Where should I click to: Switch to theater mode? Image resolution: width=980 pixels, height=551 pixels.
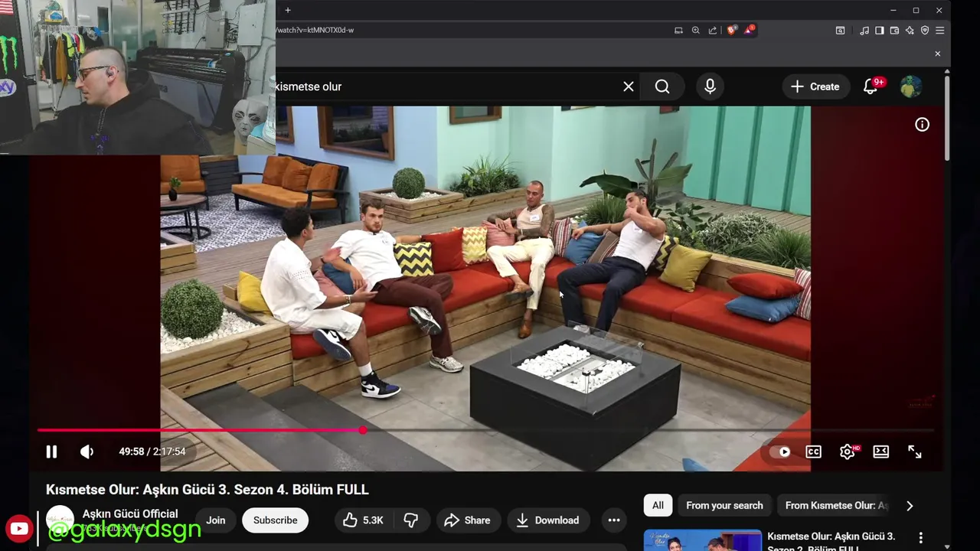pyautogui.click(x=881, y=452)
